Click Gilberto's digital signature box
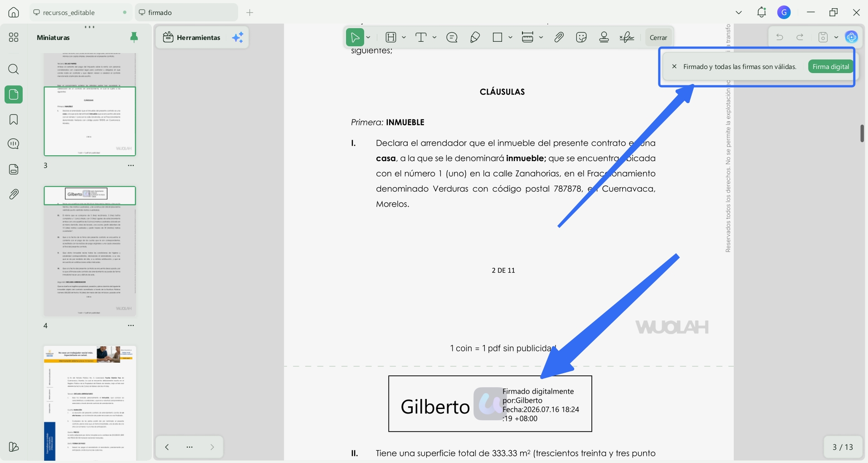The height and width of the screenshot is (463, 868). [490, 404]
